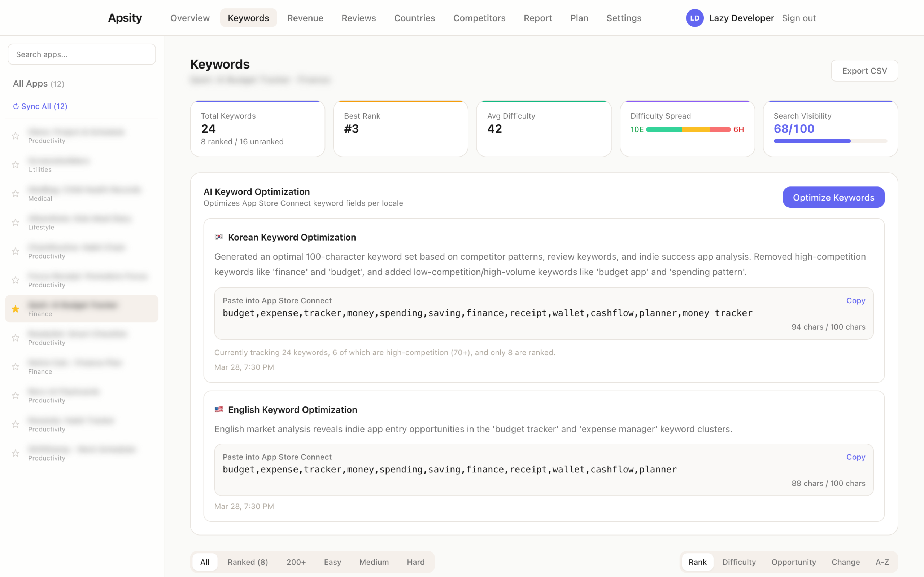Click the Korean flag icon
924x577 pixels.
[218, 237]
